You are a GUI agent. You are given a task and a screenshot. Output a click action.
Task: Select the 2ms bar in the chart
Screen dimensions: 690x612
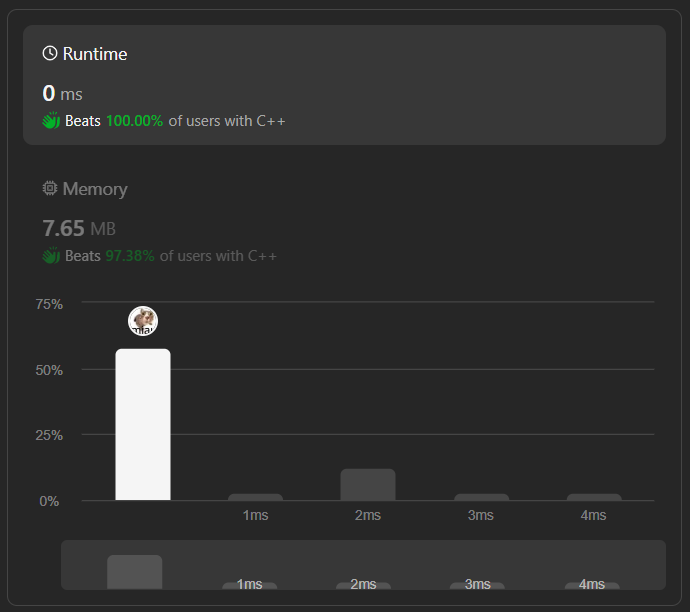[x=368, y=484]
